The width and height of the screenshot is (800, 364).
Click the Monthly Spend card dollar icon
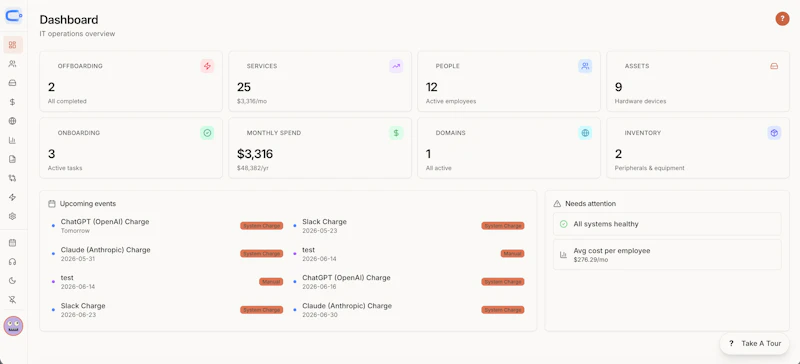(x=396, y=133)
